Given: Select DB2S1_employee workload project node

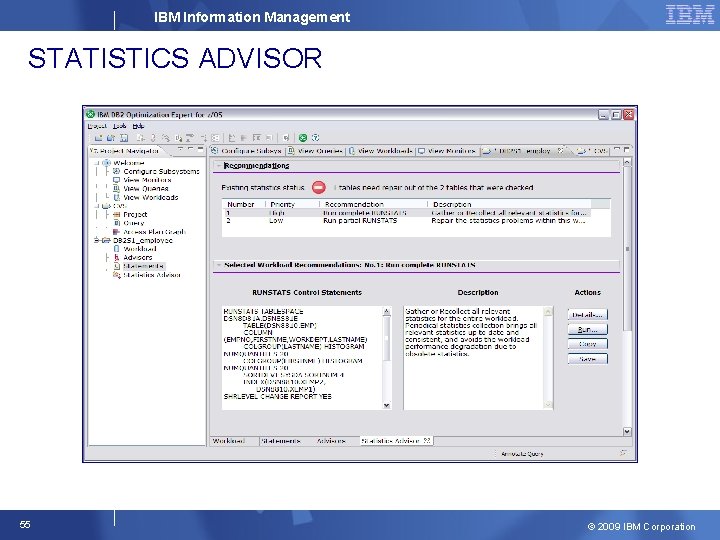Looking at the screenshot, I should click(138, 240).
